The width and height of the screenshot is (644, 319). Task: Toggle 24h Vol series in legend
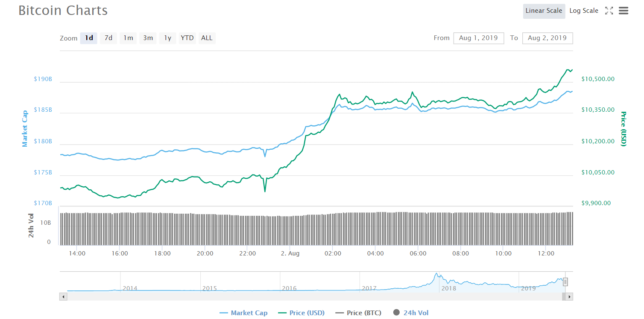(x=410, y=313)
